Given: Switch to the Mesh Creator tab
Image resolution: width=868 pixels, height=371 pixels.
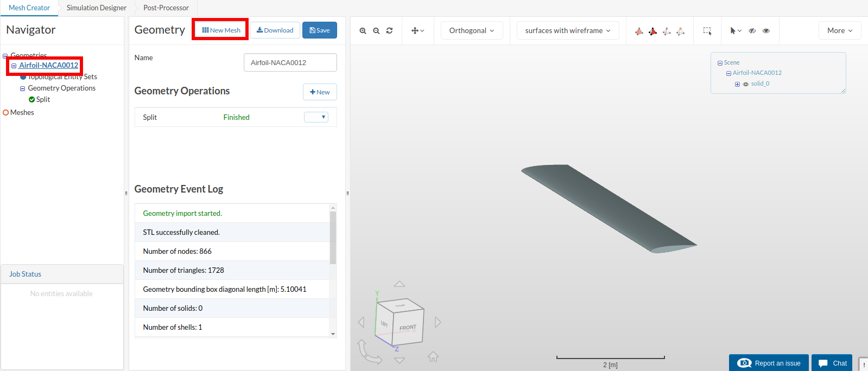Looking at the screenshot, I should [x=29, y=8].
